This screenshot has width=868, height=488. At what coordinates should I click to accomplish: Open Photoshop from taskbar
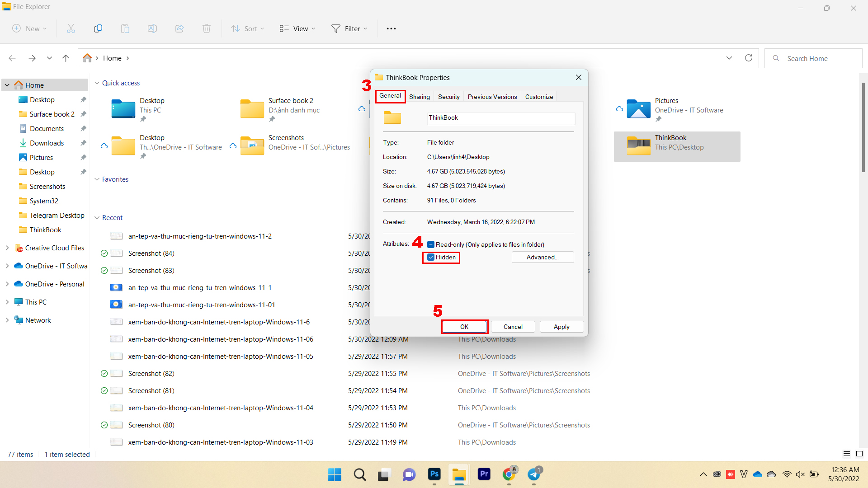tap(434, 474)
